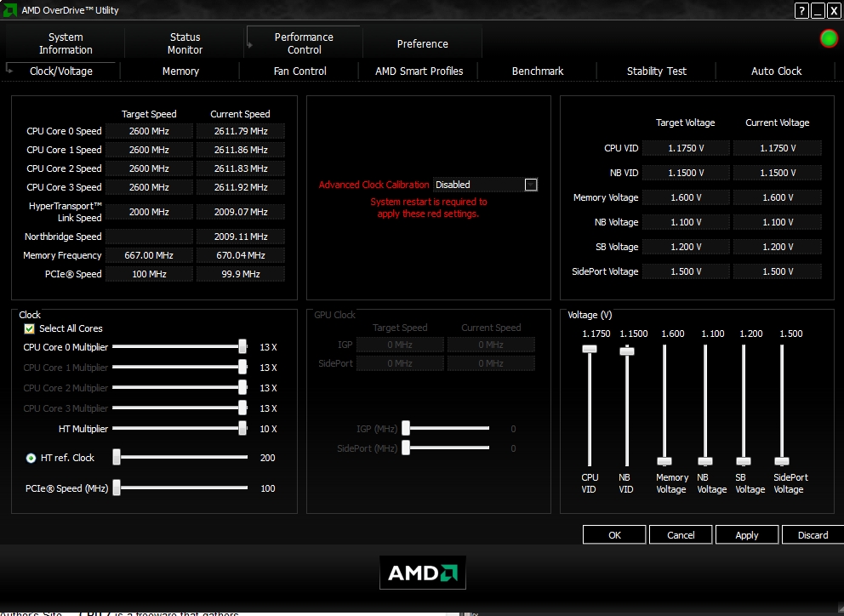This screenshot has height=616, width=844.
Task: Click the 2009.11 MHz Northbridge current speed
Action: tap(241, 237)
